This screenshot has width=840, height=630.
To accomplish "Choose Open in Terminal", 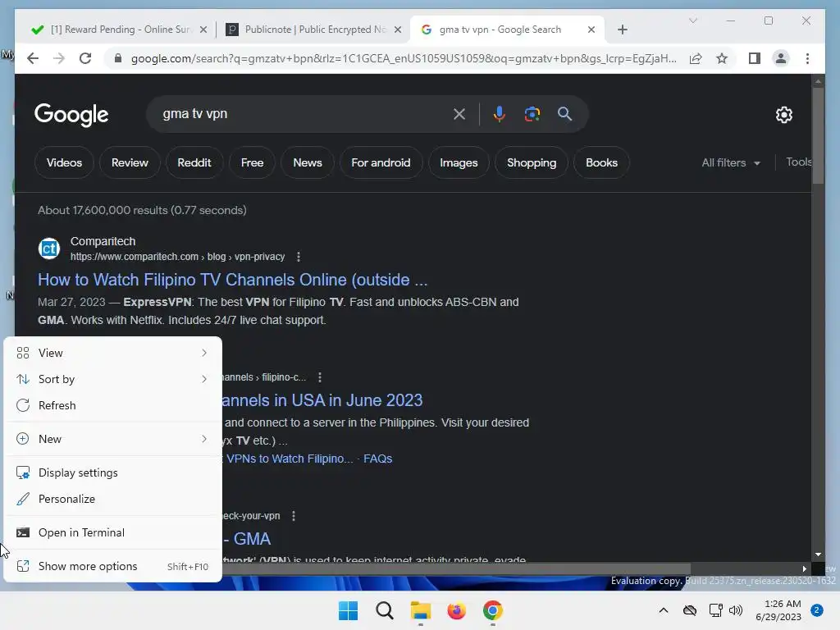I will pyautogui.click(x=112, y=533).
